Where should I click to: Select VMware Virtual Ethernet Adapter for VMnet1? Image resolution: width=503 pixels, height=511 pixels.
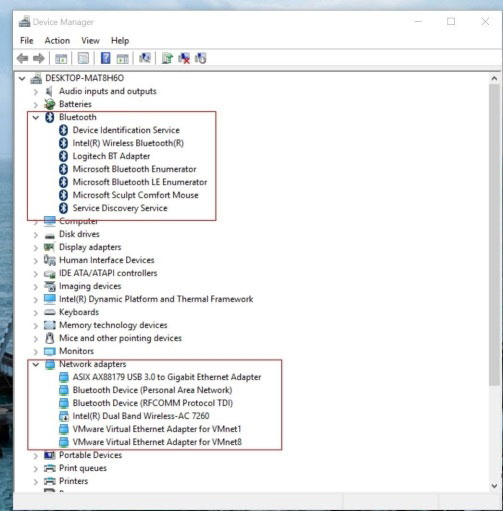pyautogui.click(x=157, y=429)
